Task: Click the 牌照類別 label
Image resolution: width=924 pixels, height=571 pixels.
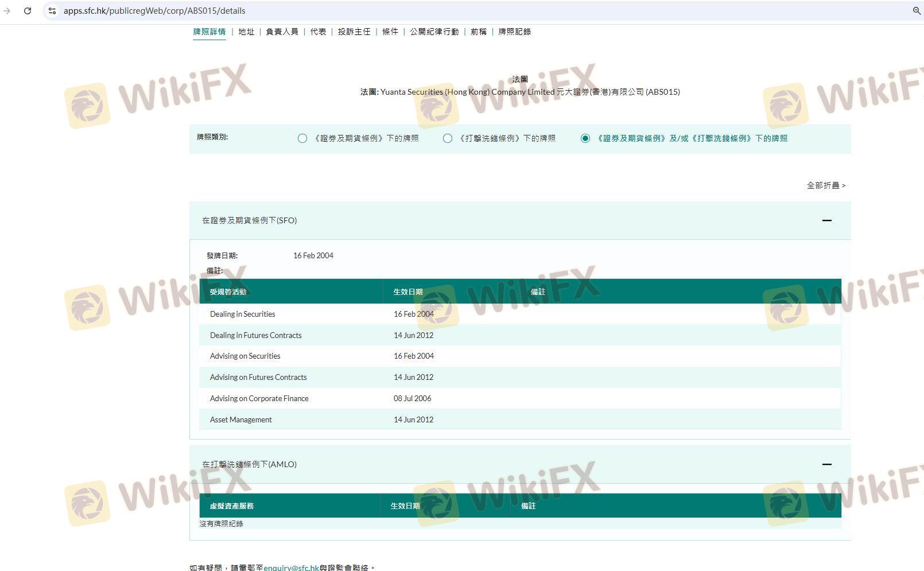Action: click(x=212, y=137)
